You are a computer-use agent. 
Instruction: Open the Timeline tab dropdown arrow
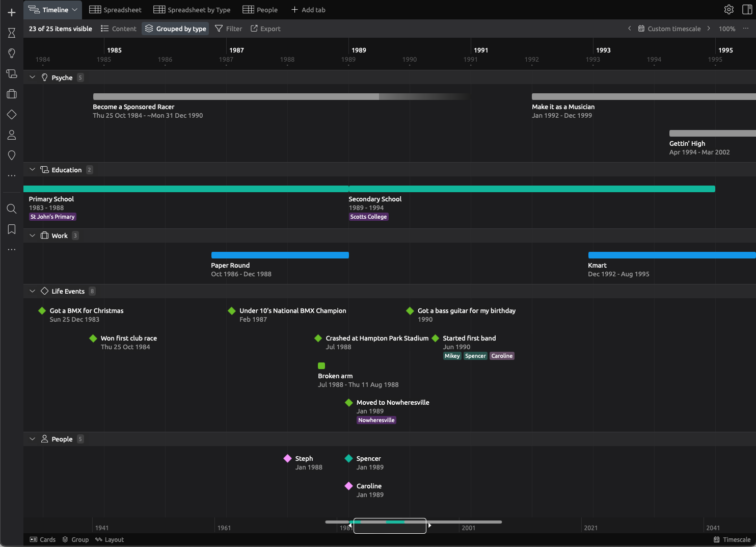pyautogui.click(x=74, y=10)
